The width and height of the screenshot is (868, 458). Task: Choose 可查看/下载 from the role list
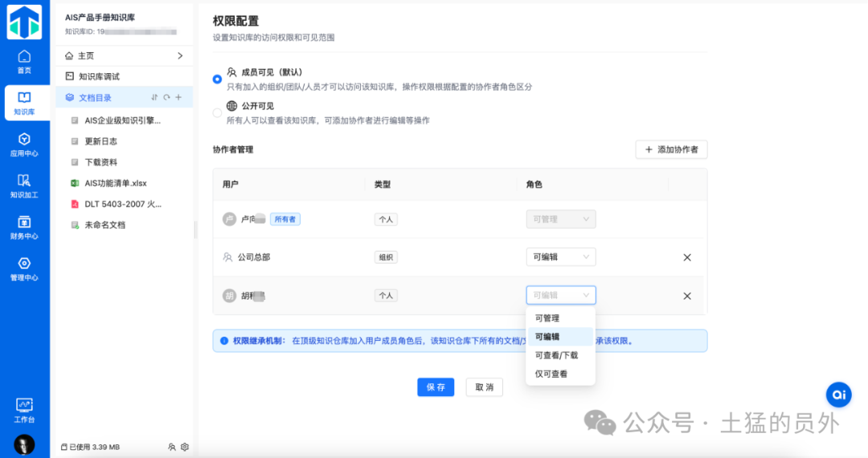click(x=560, y=355)
